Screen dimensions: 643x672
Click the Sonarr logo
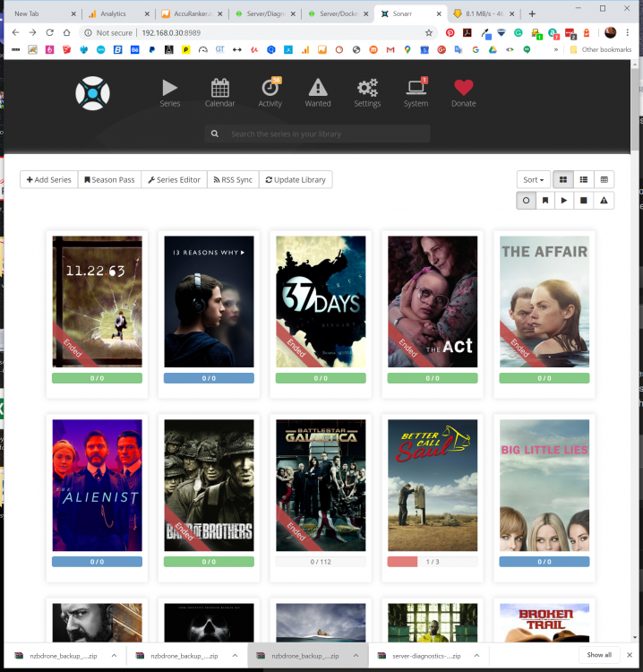pyautogui.click(x=92, y=93)
